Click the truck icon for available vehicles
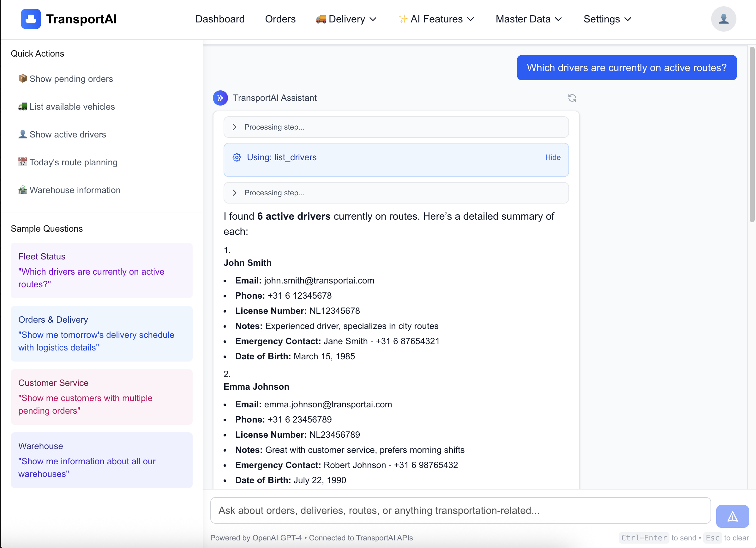Screen dimensions: 756x548 [x=22, y=107]
